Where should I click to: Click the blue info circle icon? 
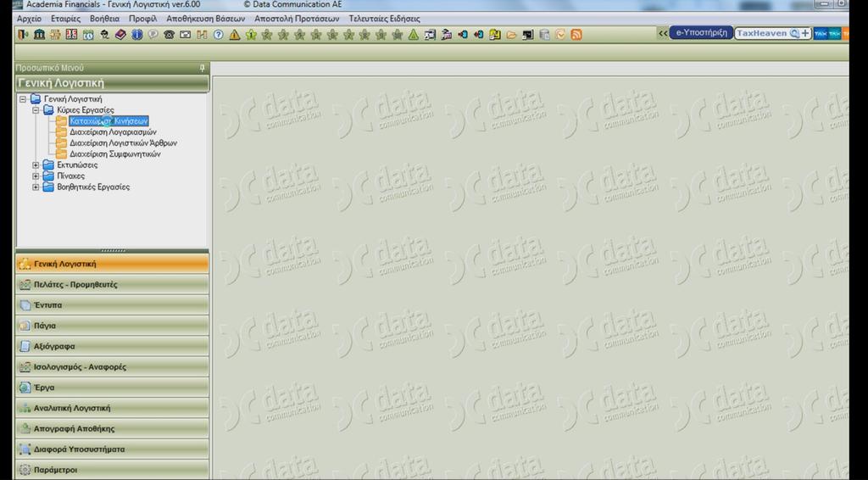[136, 34]
